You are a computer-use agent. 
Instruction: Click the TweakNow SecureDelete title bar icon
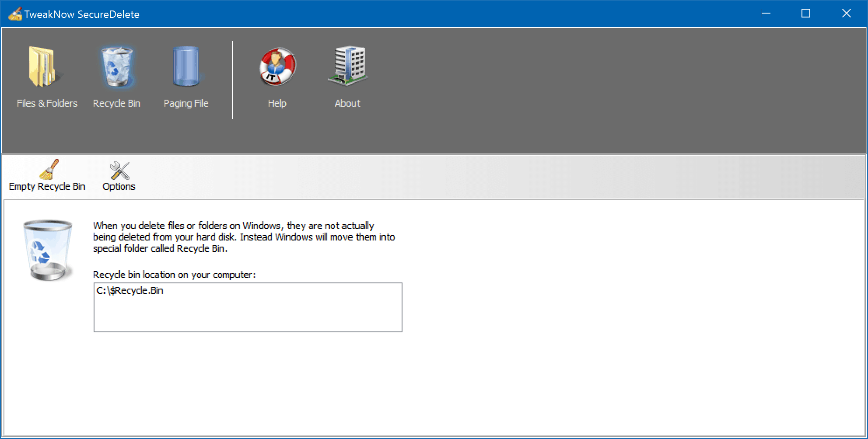[14, 14]
